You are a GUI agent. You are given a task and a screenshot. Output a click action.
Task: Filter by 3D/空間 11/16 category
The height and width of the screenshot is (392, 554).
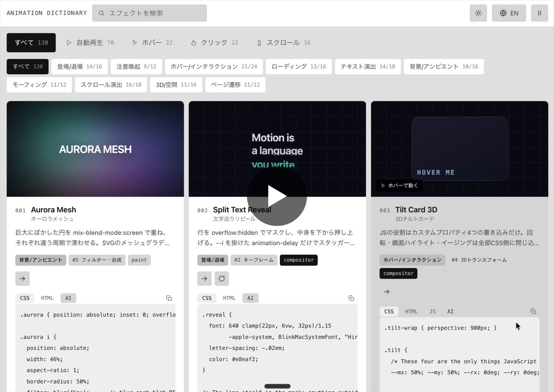176,85
